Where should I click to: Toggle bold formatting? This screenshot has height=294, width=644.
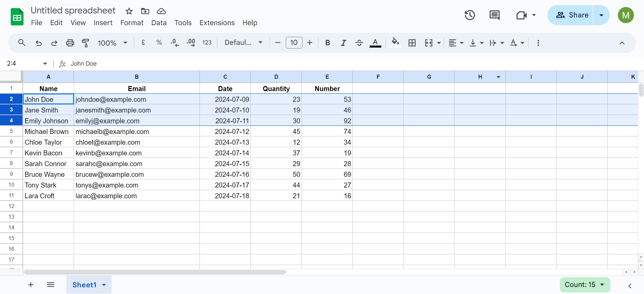click(x=328, y=43)
